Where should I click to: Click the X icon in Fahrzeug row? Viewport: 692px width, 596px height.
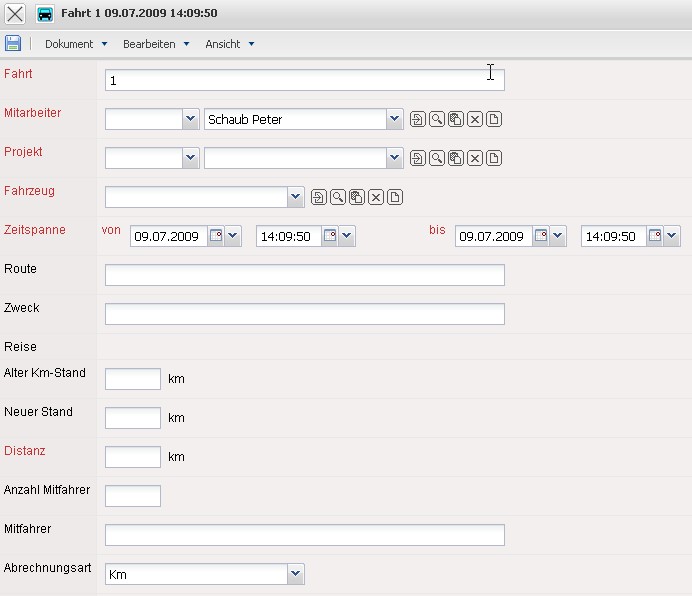pos(376,197)
